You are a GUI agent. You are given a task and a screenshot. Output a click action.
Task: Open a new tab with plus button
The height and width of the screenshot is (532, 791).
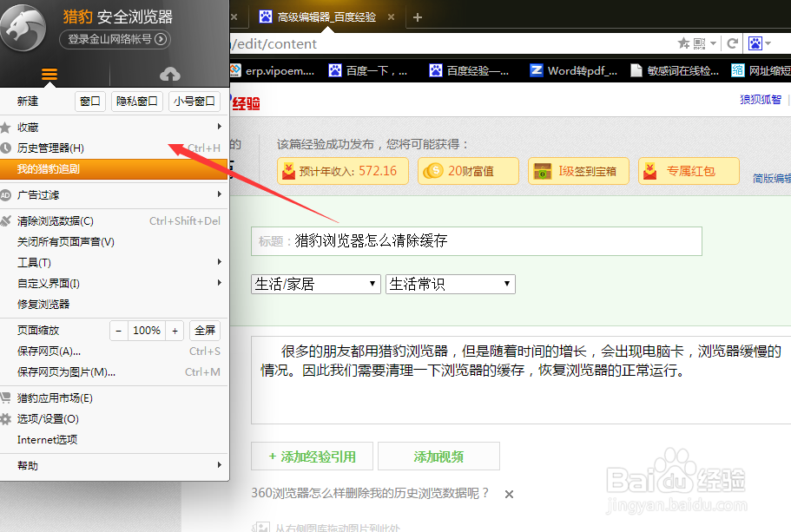click(x=417, y=17)
